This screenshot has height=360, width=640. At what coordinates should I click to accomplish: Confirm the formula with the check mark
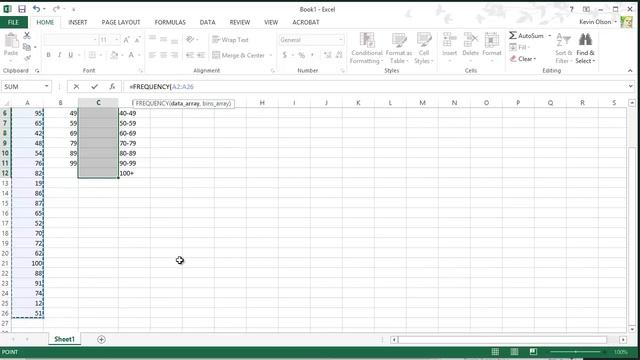(x=95, y=87)
